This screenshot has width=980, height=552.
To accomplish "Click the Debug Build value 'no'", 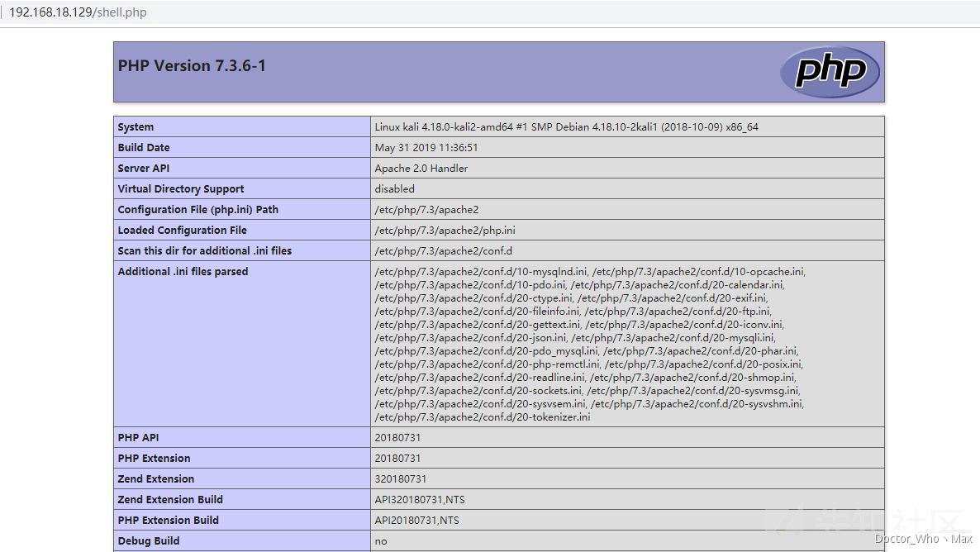I will (381, 541).
